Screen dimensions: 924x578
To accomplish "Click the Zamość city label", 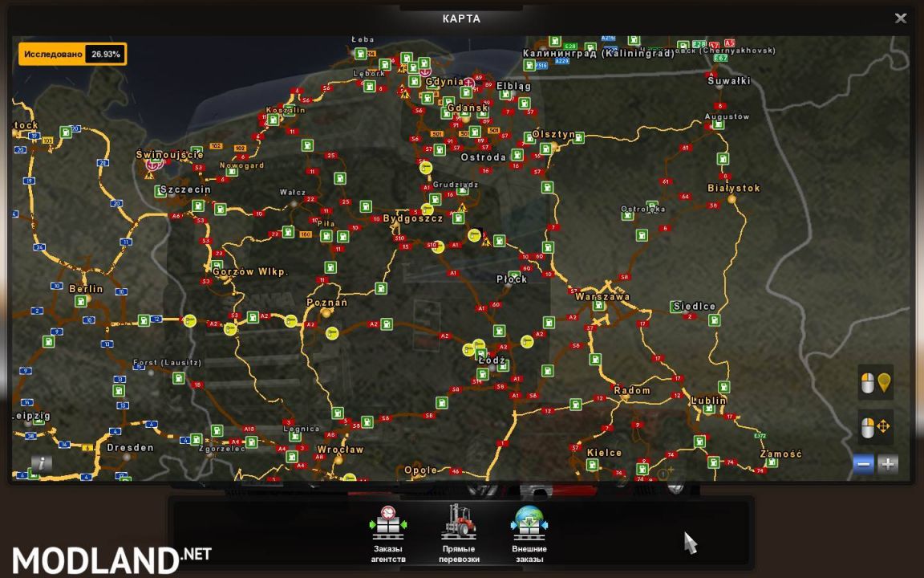I will click(x=780, y=454).
